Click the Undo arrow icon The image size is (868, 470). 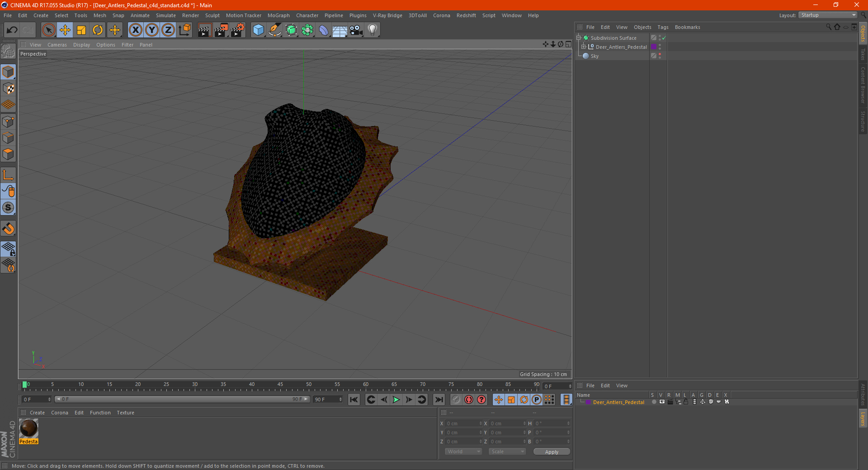[12, 30]
